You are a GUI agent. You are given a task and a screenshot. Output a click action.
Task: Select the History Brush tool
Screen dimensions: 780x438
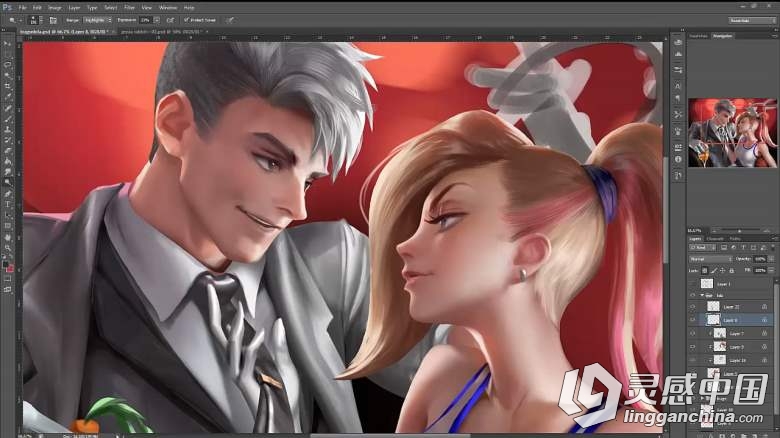point(8,140)
